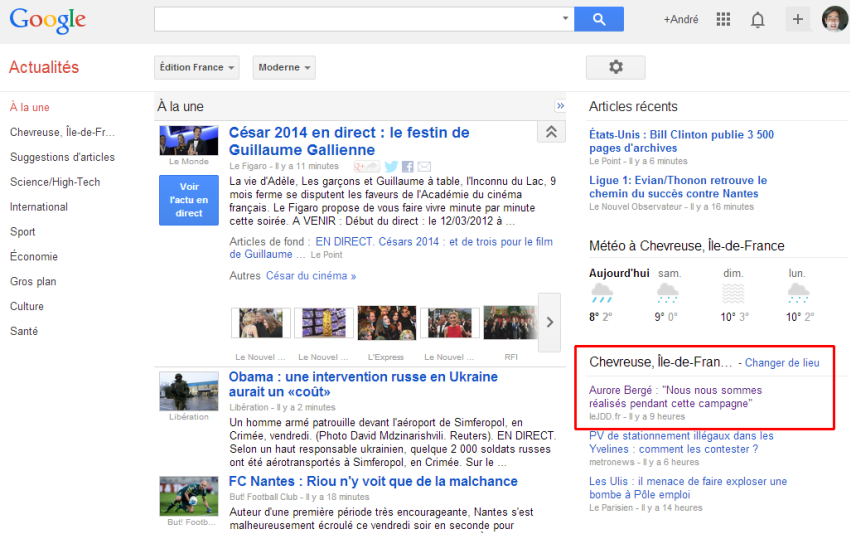Screen dimensions: 851x534
Task: Open the Édition France dropdown
Action: (196, 67)
